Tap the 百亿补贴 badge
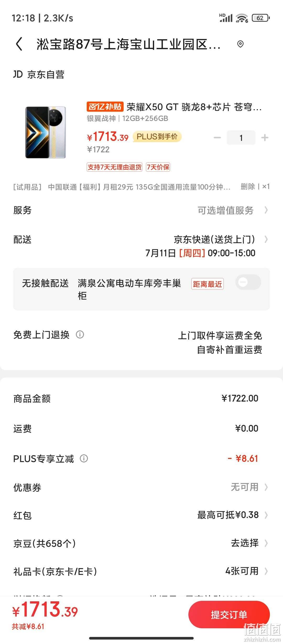 105,107
